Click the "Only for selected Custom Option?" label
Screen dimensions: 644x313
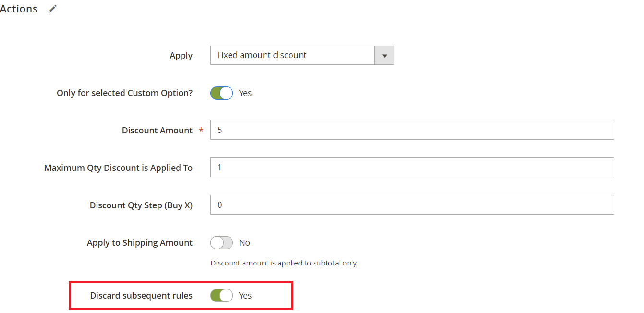(x=124, y=93)
